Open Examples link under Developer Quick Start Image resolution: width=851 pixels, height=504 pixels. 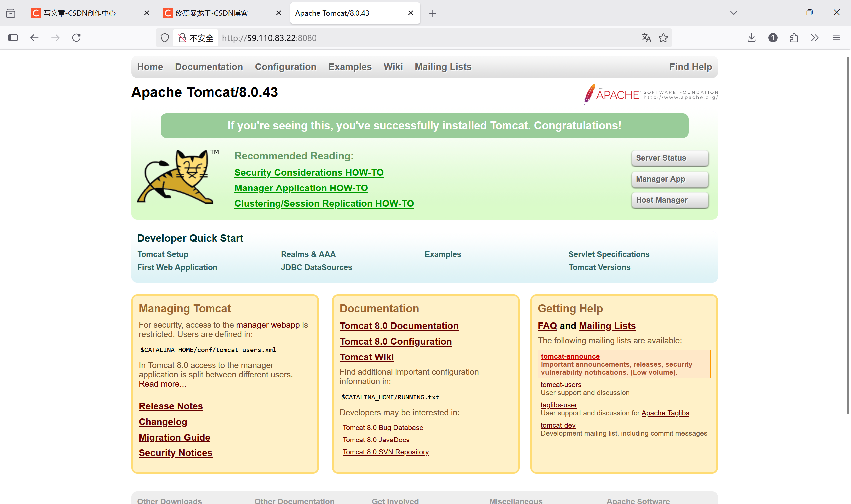pyautogui.click(x=443, y=254)
